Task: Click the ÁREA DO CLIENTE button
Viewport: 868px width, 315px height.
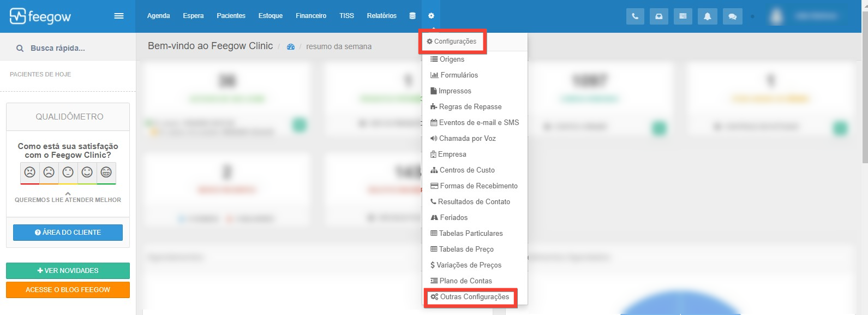Action: pos(68,233)
